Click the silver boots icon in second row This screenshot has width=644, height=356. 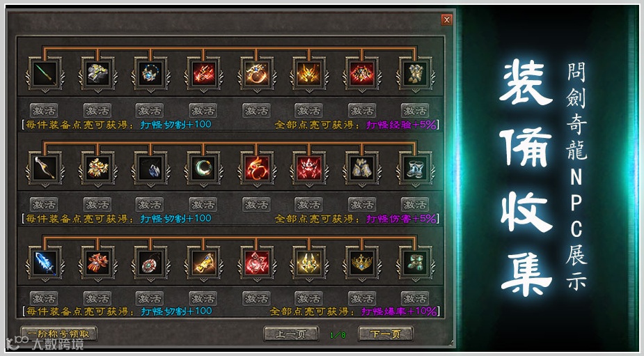click(415, 169)
